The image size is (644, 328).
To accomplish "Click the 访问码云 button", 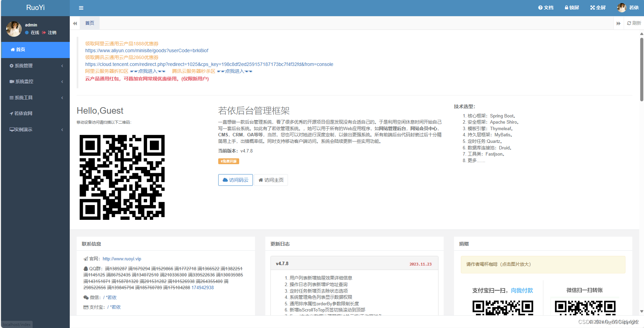I will (x=235, y=180).
